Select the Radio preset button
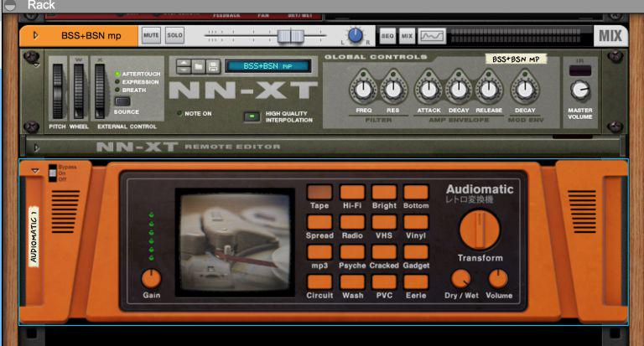 pos(352,222)
